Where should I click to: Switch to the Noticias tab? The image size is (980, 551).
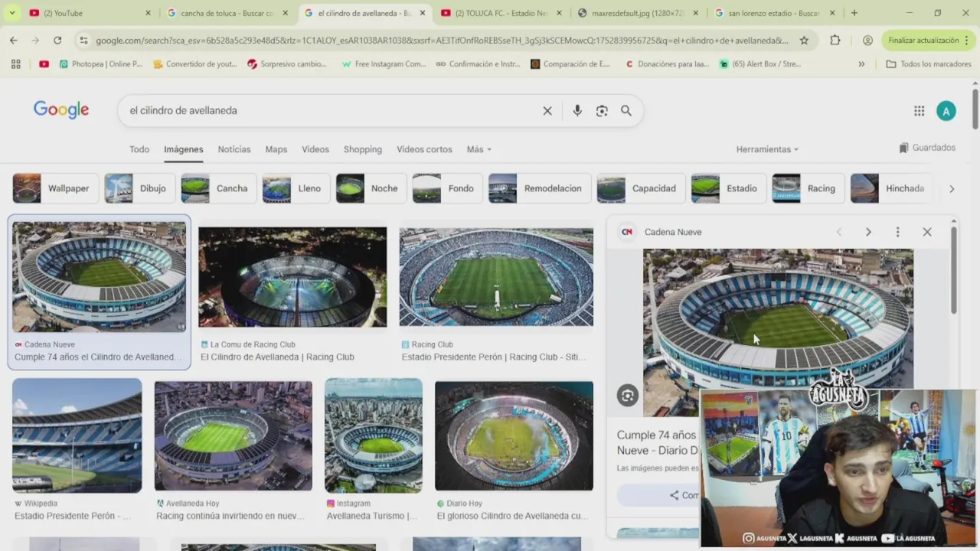234,149
